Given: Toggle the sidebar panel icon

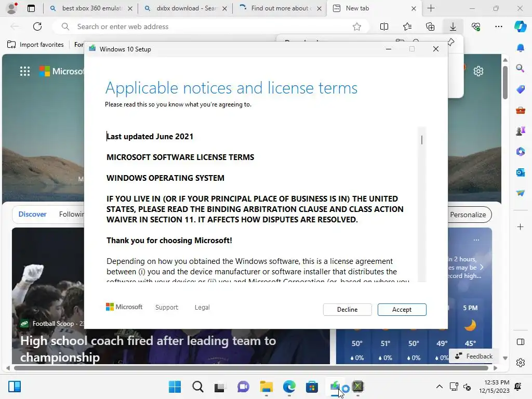Looking at the screenshot, I should (521, 342).
